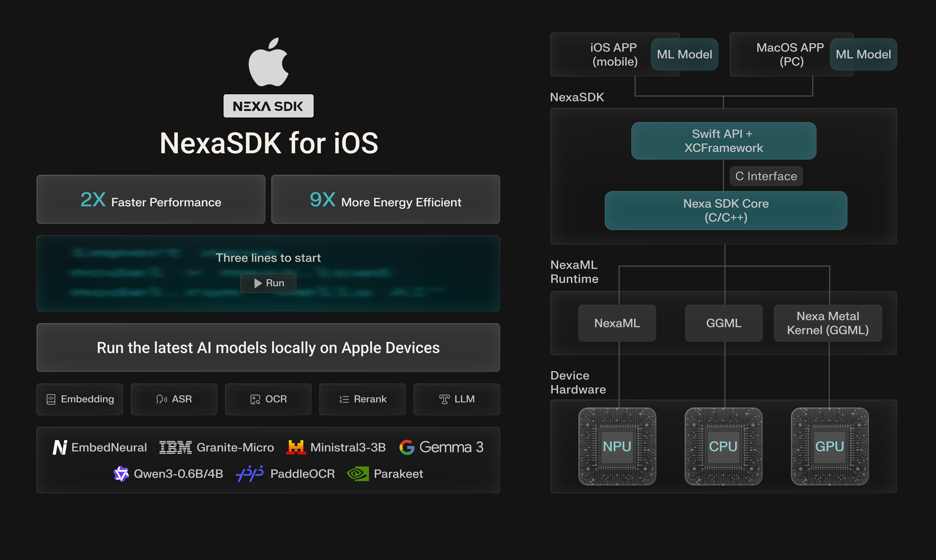This screenshot has height=560, width=936.
Task: Click the ASR microphone icon
Action: pos(162,399)
